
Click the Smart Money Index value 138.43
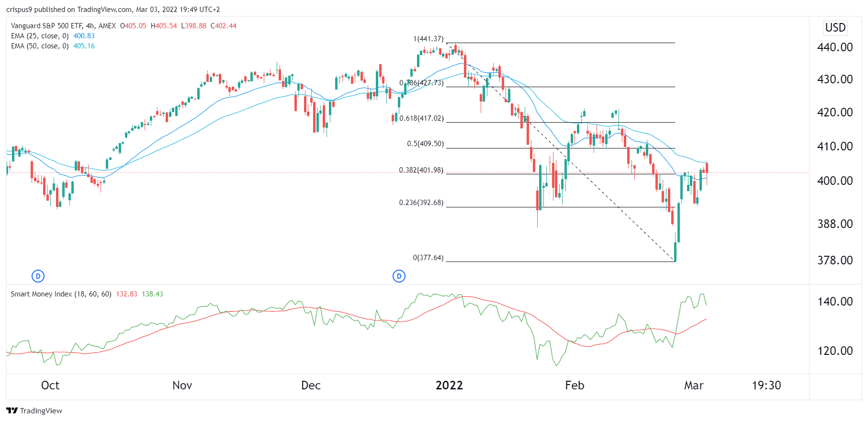[x=152, y=294]
